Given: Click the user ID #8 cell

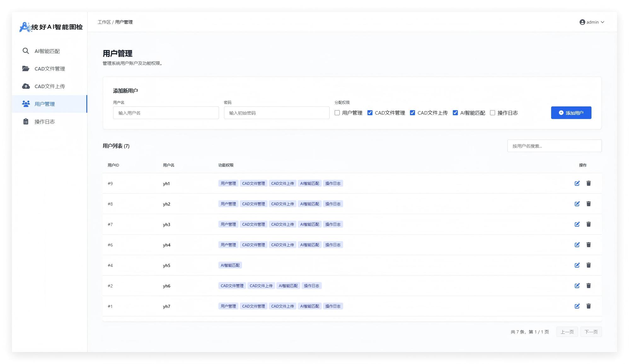Looking at the screenshot, I should coord(110,204).
